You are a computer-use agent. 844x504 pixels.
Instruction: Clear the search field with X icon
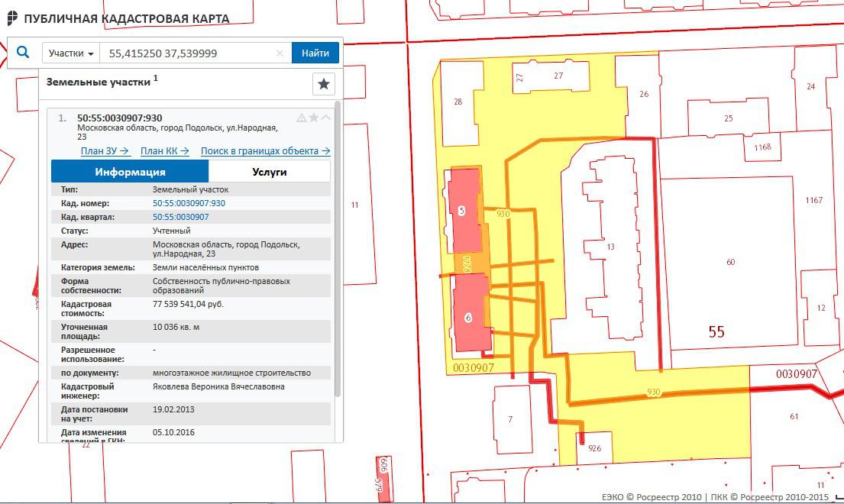click(x=280, y=53)
